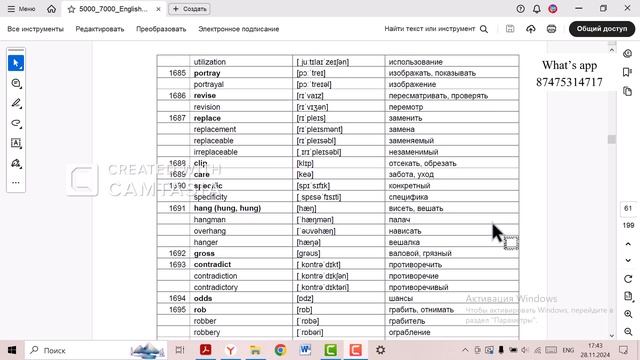
Task: Click the page display settings icon
Action: coord(628,297)
